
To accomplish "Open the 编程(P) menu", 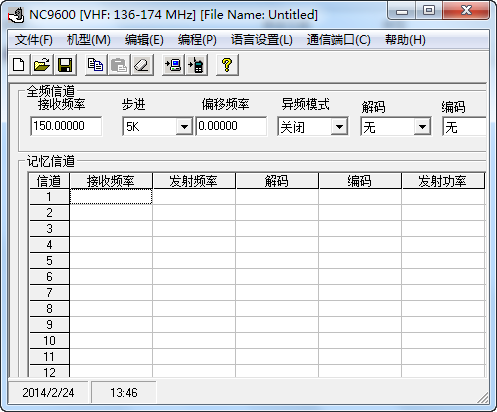I will (197, 40).
